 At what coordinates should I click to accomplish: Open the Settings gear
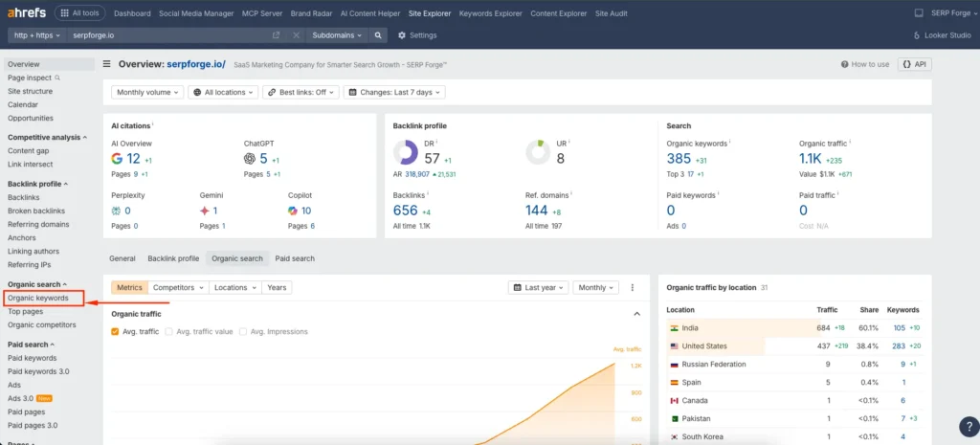coord(401,35)
